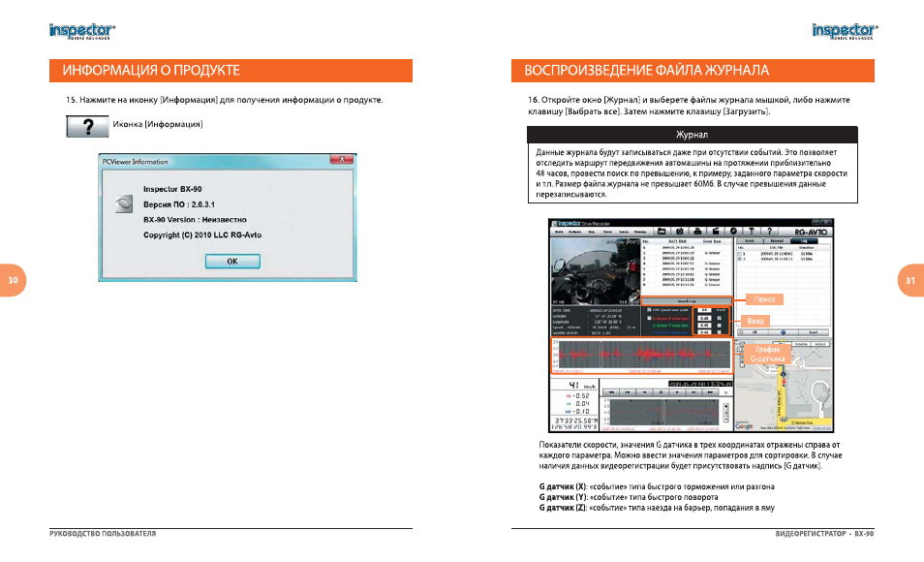Image resolution: width=924 pixels, height=562 pixels.
Task: Click the printer icon in toolbar
Action: 697,232
